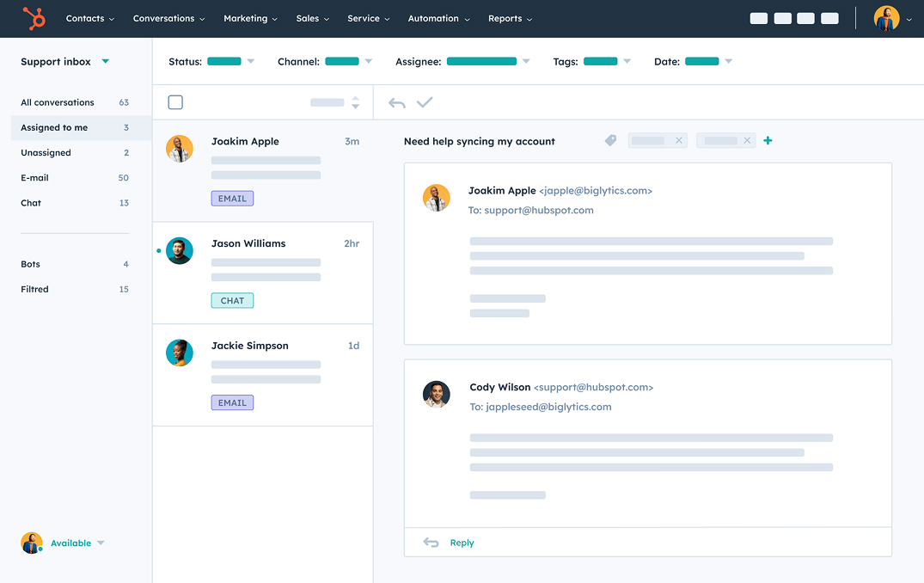
Task: Click the EMAIL badge on Joakim Apple's conversation
Action: (232, 199)
